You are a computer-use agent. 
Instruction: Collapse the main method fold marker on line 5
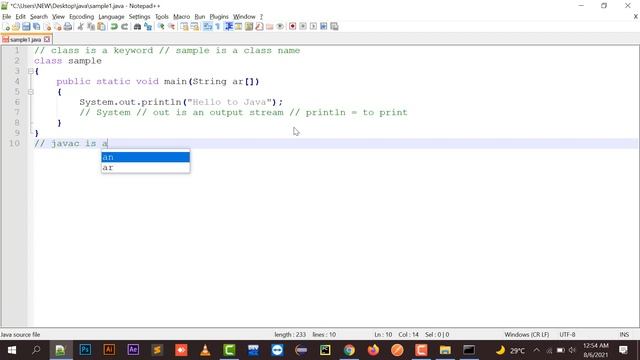pyautogui.click(x=31, y=92)
